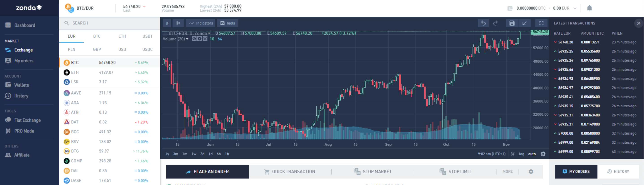
Task: Set chart range to 1w
Action: tap(194, 154)
